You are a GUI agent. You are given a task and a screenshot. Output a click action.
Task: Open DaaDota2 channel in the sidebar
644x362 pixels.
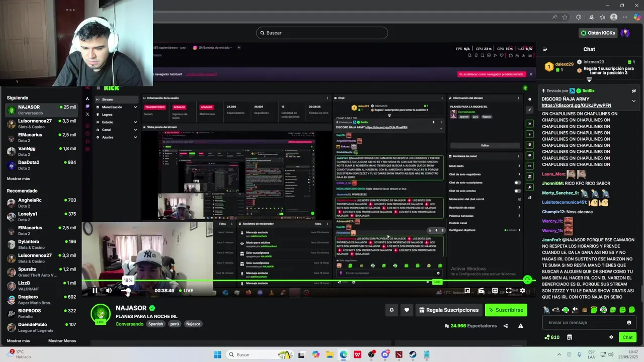pyautogui.click(x=40, y=164)
